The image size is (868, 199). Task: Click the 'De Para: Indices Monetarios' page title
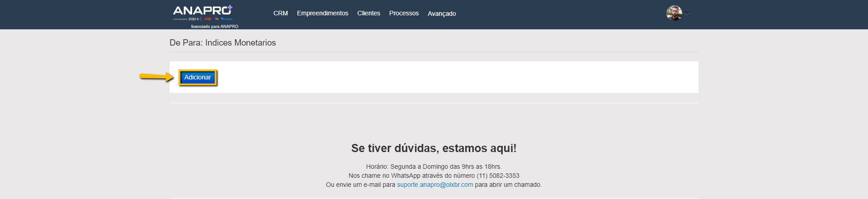pyautogui.click(x=222, y=43)
